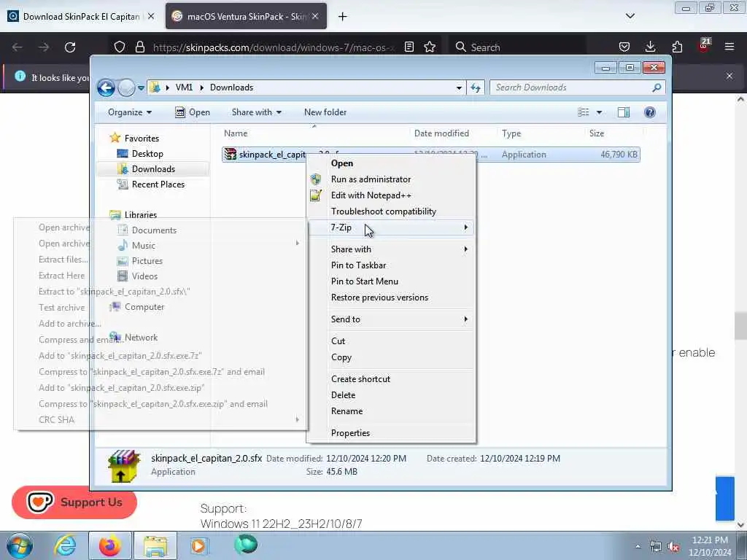Select Run as administrator
The height and width of the screenshot is (560, 747).
[x=391, y=179]
